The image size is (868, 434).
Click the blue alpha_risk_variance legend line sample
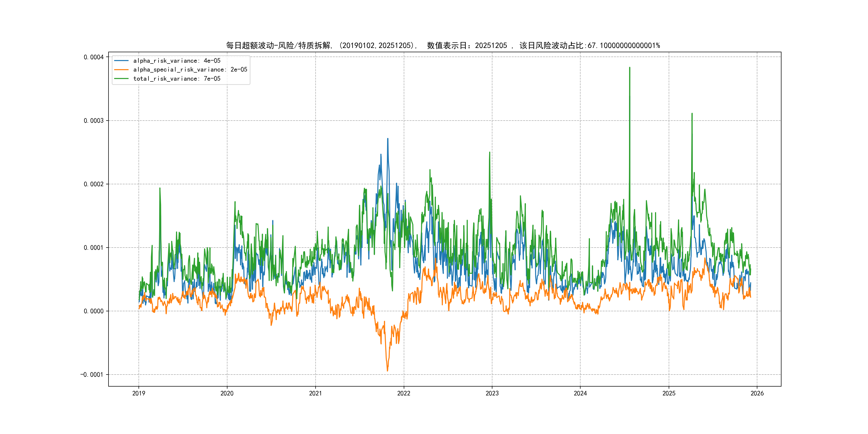click(121, 61)
